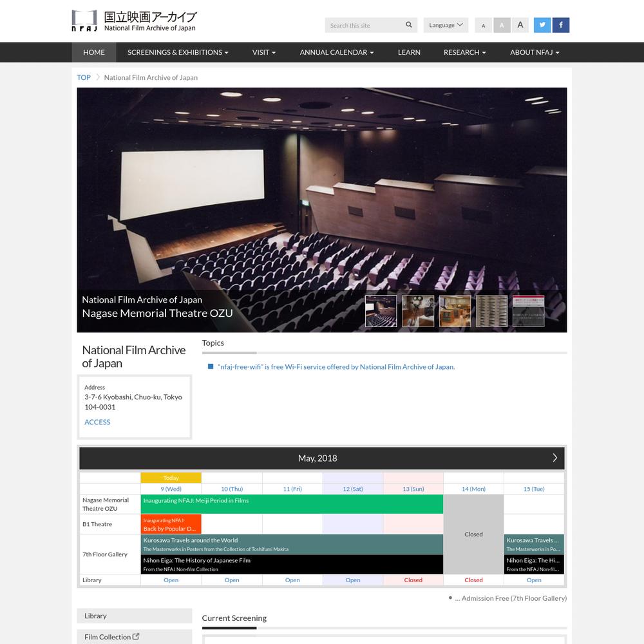Select the theatre slide thumbnail

(381, 311)
